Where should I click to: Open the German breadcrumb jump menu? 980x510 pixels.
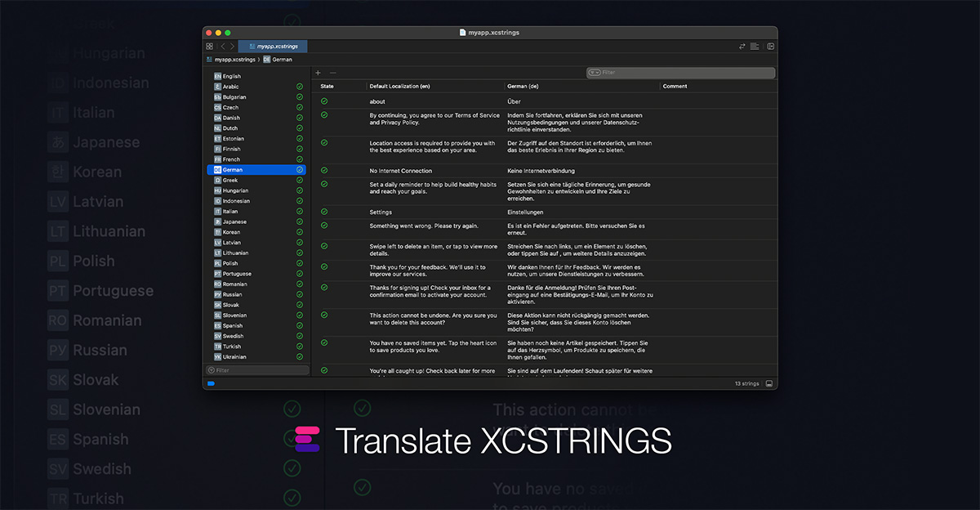tap(278, 60)
